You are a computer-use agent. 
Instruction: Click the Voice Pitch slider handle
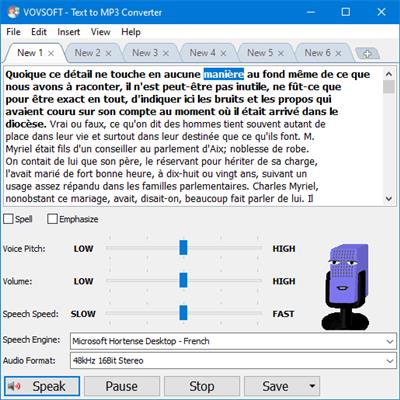[183, 247]
